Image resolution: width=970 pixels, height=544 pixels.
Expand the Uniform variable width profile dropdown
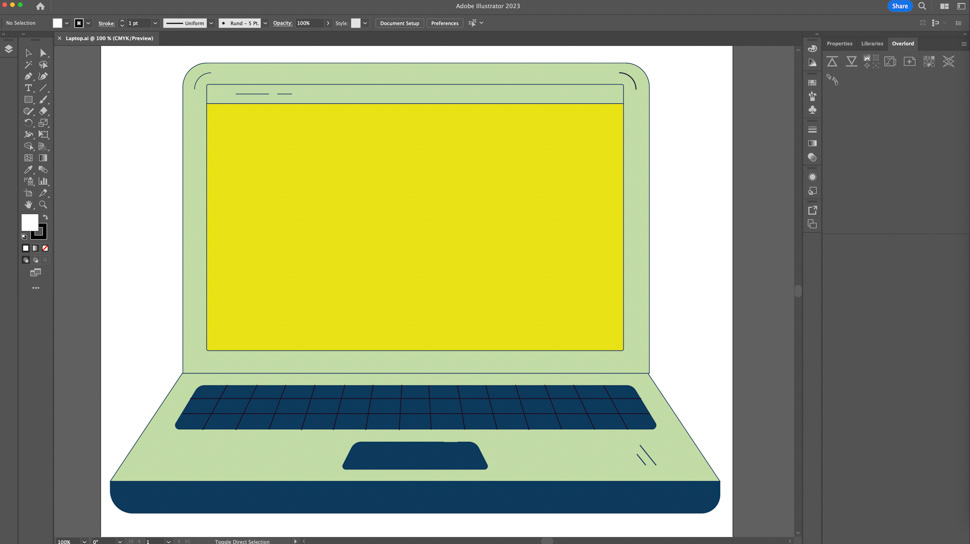211,23
